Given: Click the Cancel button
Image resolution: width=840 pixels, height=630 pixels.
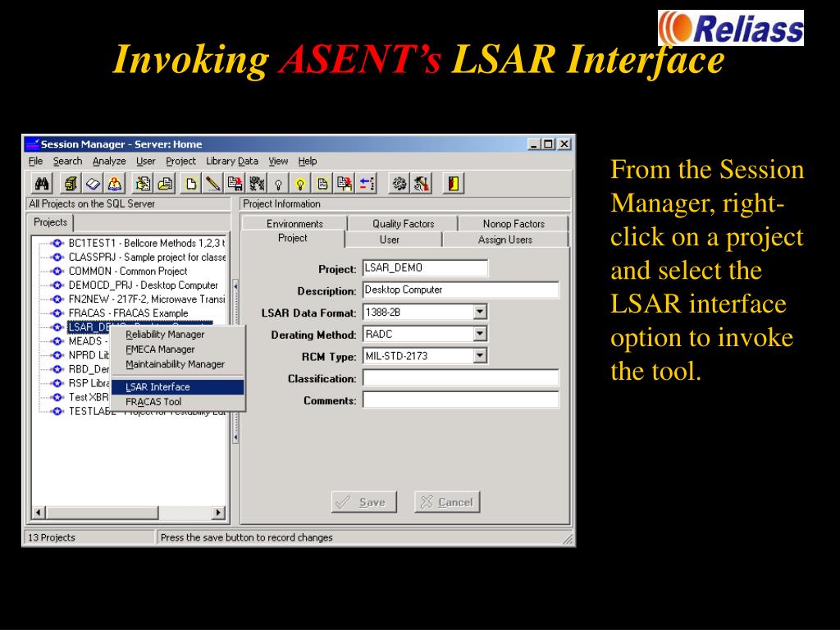Looking at the screenshot, I should (447, 502).
